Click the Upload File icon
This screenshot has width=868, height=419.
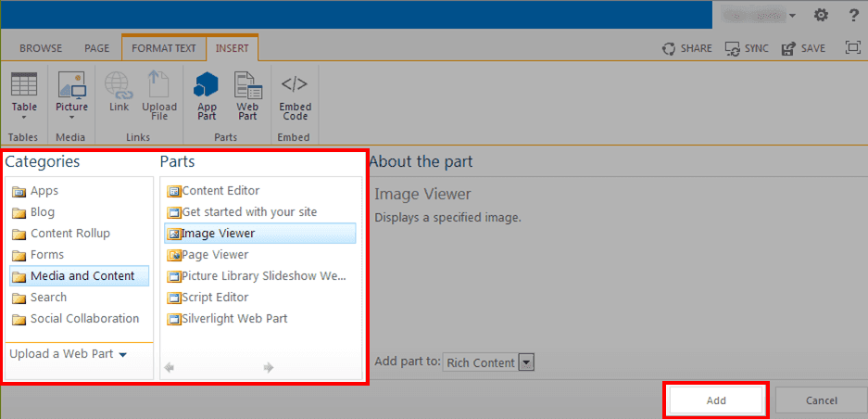pyautogui.click(x=159, y=85)
